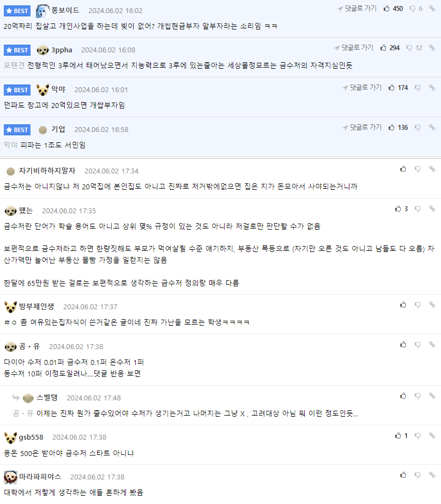Upvote gsb558's comment
Viewport: 441px width, 504px height.
point(398,436)
